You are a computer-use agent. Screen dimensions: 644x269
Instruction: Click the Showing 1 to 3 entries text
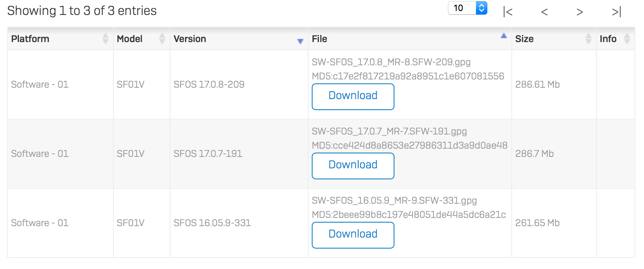pos(82,11)
